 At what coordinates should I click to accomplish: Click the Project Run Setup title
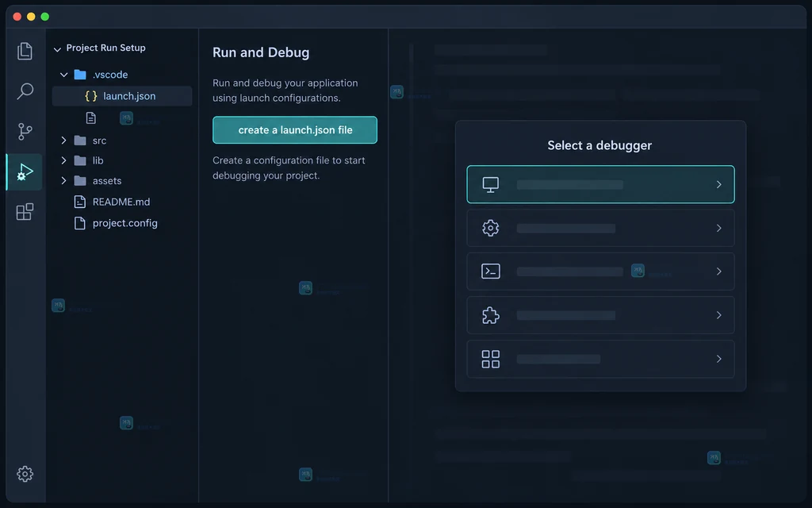tap(105, 48)
